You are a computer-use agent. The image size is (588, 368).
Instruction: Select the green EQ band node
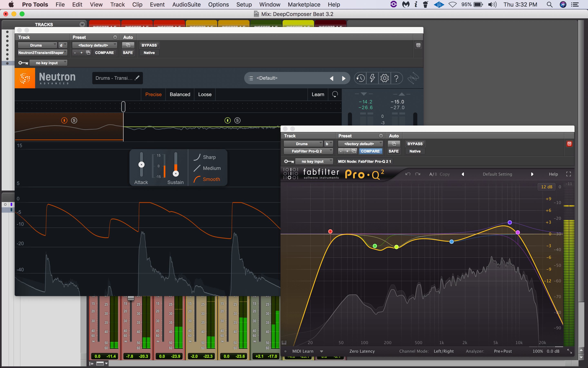point(375,246)
